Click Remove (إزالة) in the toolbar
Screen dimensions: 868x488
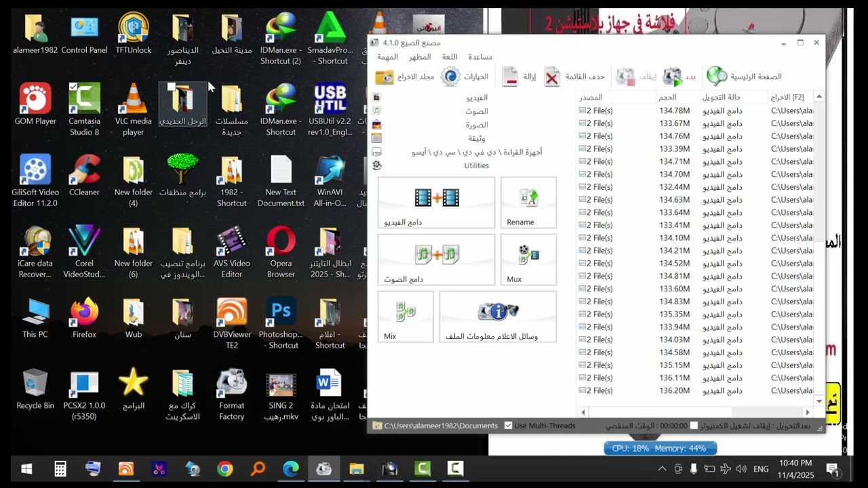click(x=519, y=77)
